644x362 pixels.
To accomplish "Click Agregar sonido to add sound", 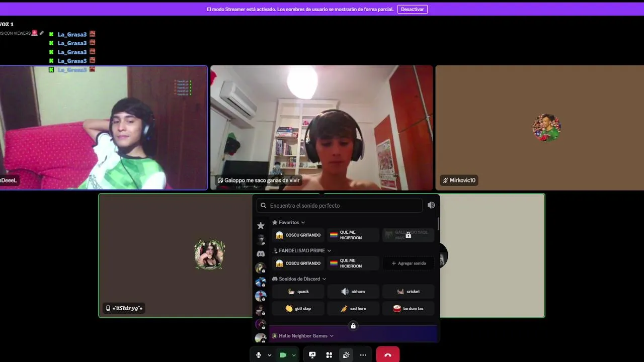I will tap(408, 263).
